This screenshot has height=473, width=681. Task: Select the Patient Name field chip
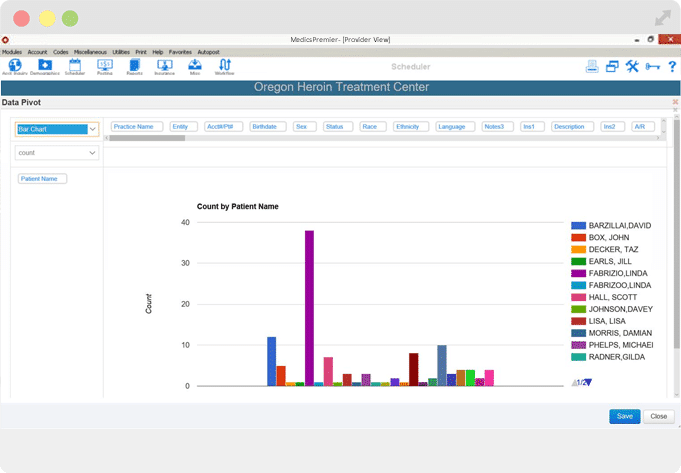click(42, 179)
